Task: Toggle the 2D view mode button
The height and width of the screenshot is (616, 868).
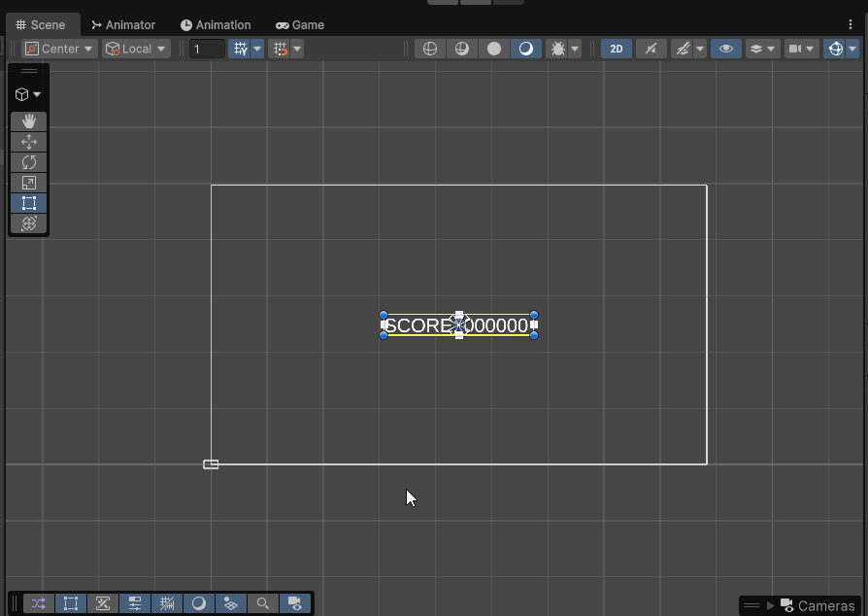Action: pyautogui.click(x=617, y=49)
